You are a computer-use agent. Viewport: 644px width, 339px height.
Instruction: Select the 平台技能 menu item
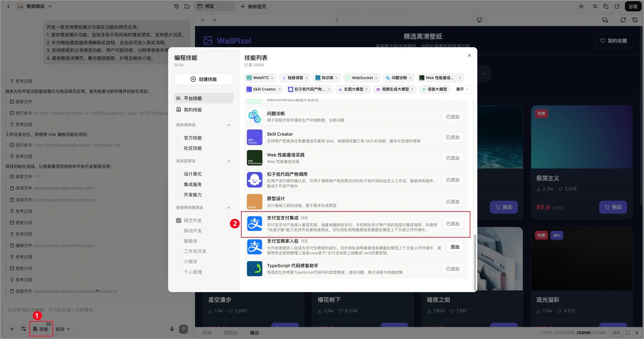click(204, 98)
